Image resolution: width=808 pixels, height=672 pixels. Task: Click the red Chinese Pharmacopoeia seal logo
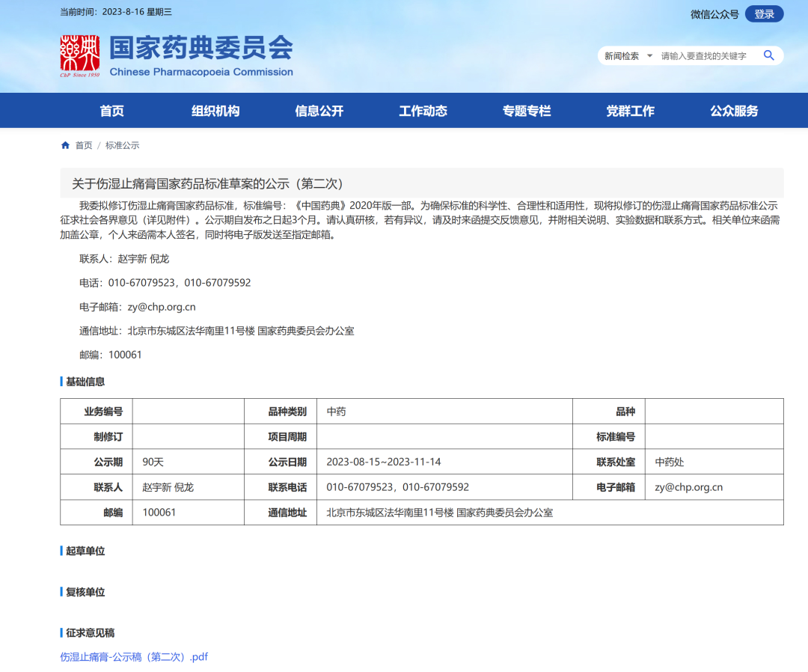80,56
